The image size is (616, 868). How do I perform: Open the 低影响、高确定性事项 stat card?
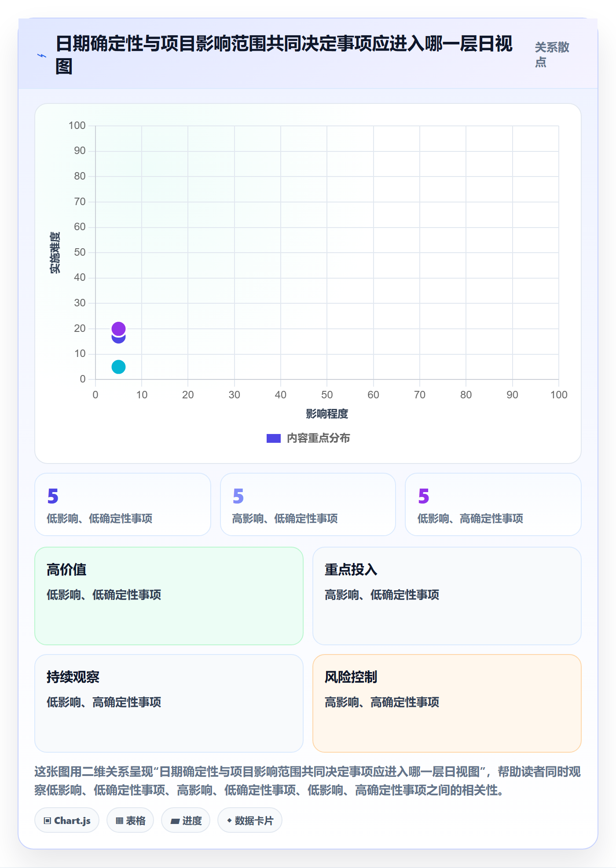click(493, 504)
